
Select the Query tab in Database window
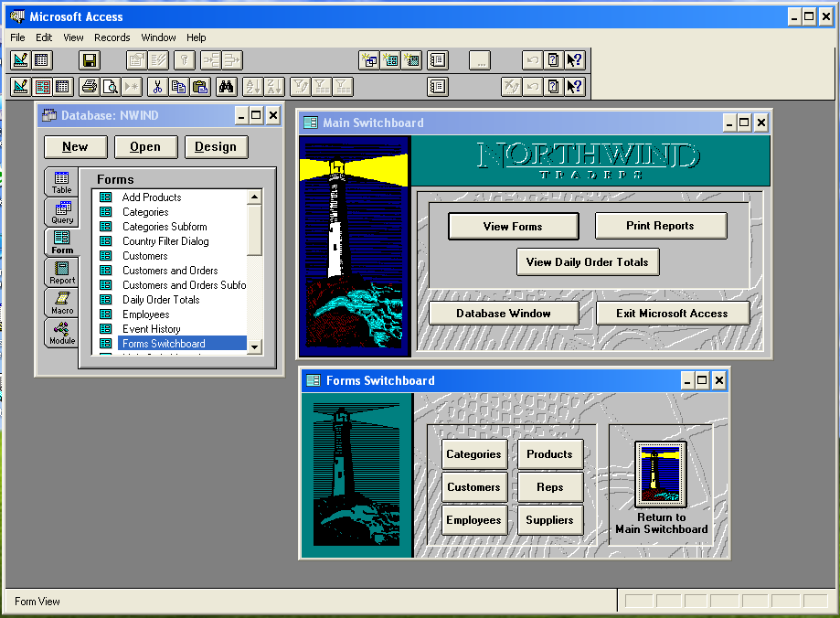coord(62,212)
